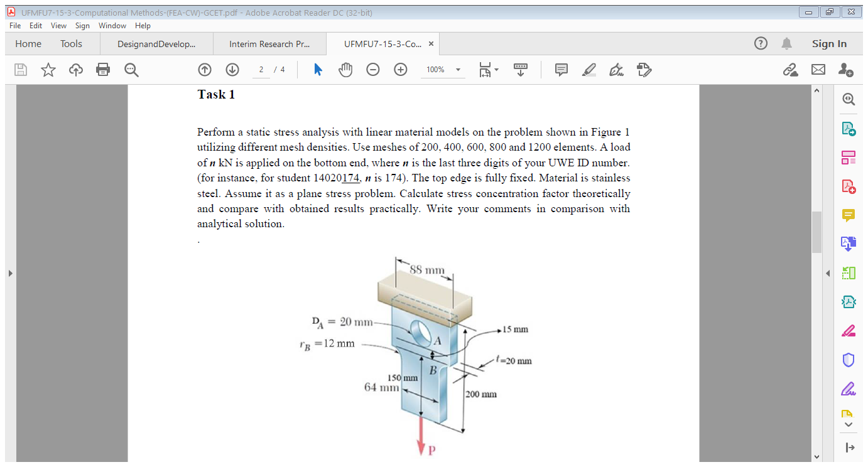
Task: Select the arrow Selection tool
Action: (318, 70)
